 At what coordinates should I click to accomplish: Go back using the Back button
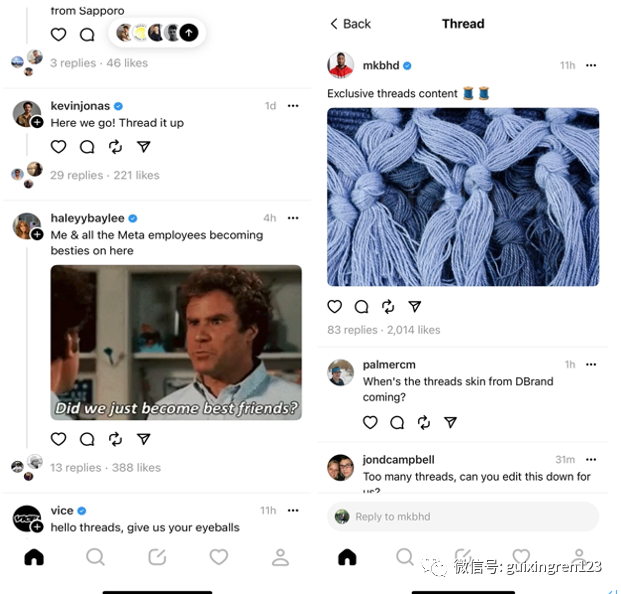click(351, 24)
